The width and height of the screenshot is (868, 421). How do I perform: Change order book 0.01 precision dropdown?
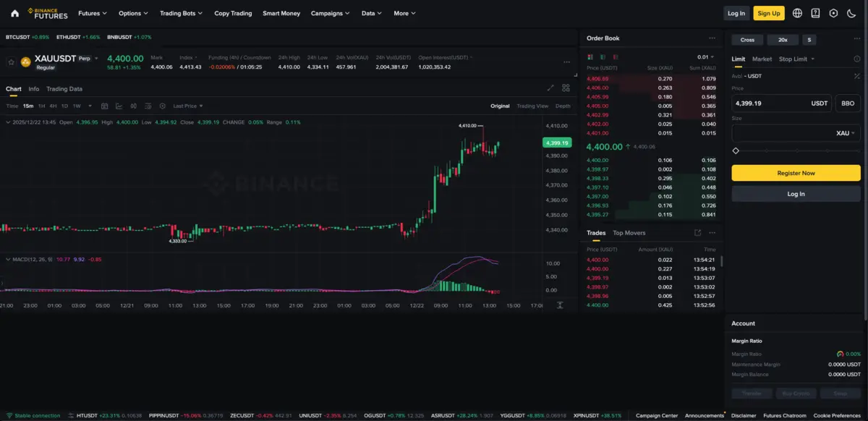(x=705, y=57)
